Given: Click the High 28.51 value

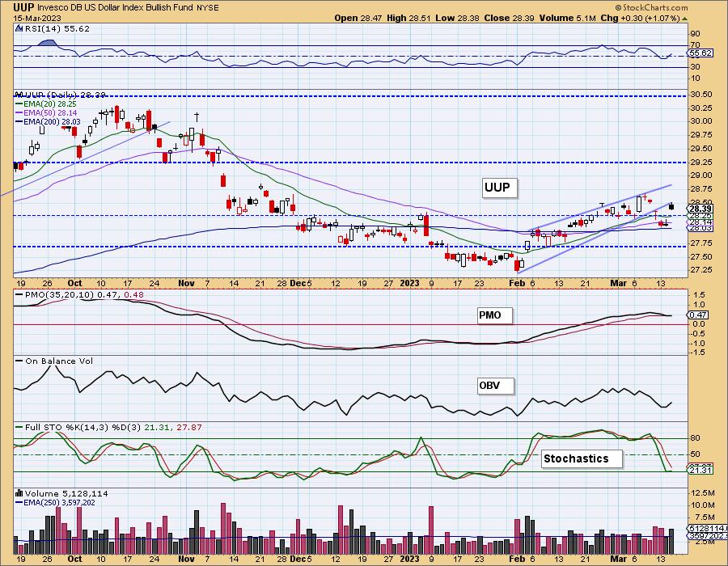Looking at the screenshot, I should point(408,18).
